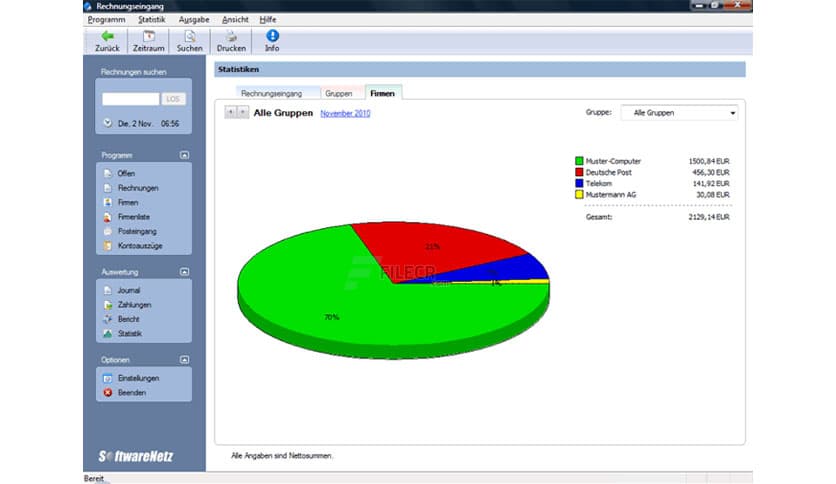Viewport: 836px width, 484px height.
Task: Click the Nettosummen note text
Action: tap(282, 456)
